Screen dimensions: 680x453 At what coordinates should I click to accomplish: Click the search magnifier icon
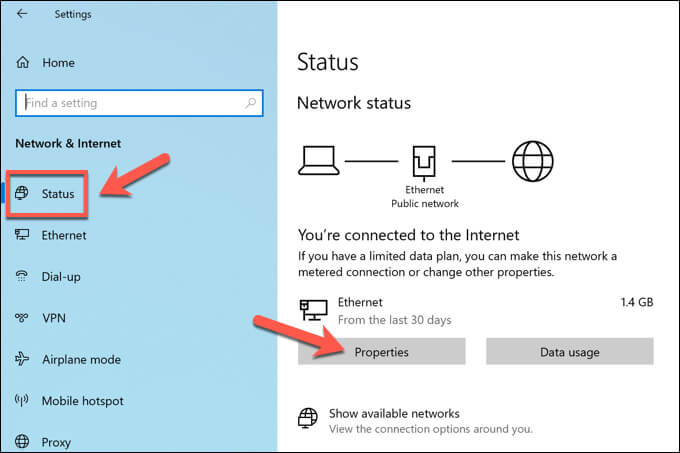(x=250, y=102)
